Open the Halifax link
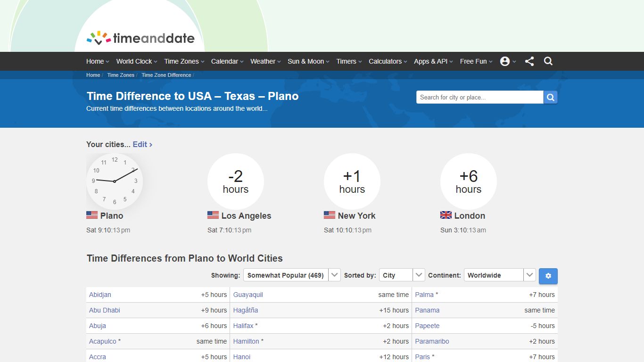This screenshot has height=362, width=644. pyautogui.click(x=243, y=326)
